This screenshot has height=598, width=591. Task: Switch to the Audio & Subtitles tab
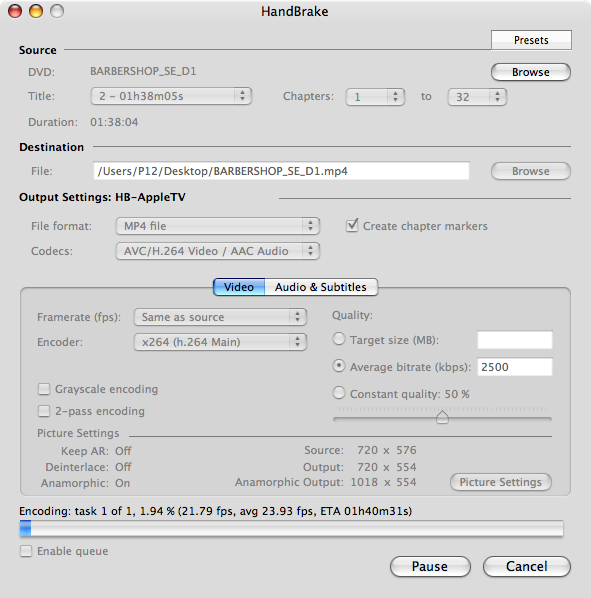pyautogui.click(x=321, y=287)
